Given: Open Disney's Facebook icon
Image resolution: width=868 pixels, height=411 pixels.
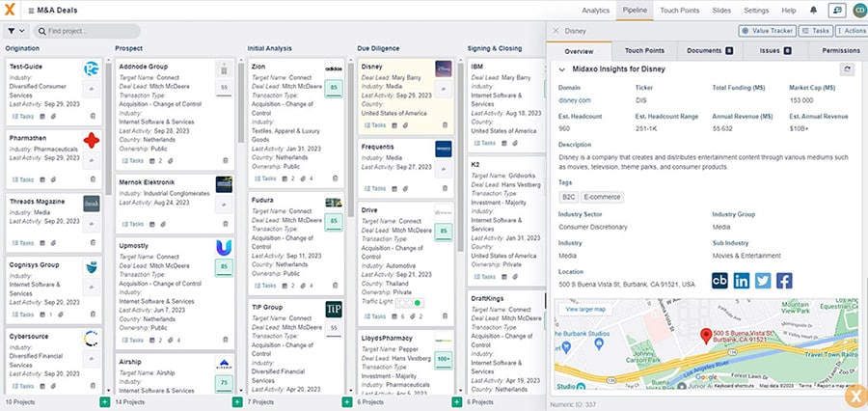Looking at the screenshot, I should point(784,281).
